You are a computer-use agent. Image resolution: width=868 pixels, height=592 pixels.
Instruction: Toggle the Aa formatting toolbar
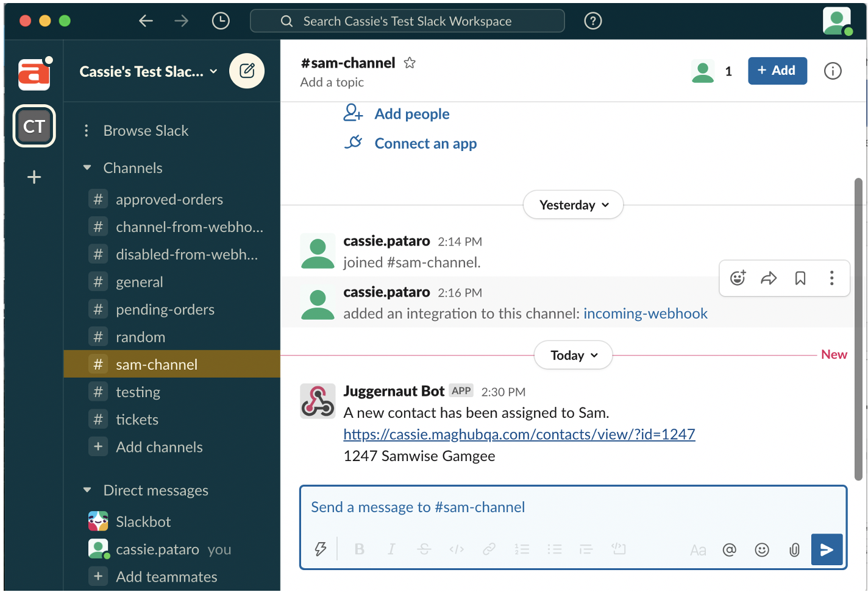click(x=698, y=550)
